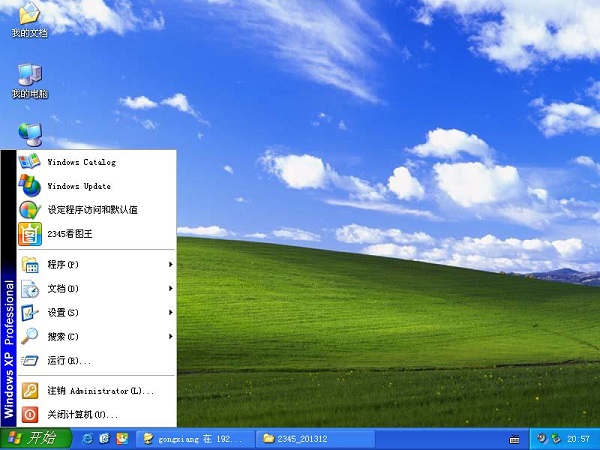This screenshot has width=600, height=450.
Task: Click the red 关闭计算机(U)... power icon
Action: click(30, 414)
